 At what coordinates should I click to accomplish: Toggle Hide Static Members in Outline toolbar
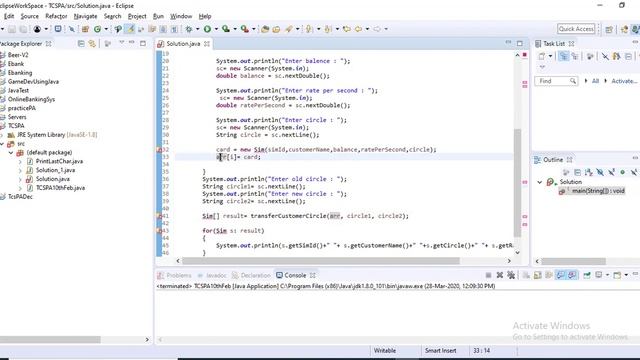611,173
